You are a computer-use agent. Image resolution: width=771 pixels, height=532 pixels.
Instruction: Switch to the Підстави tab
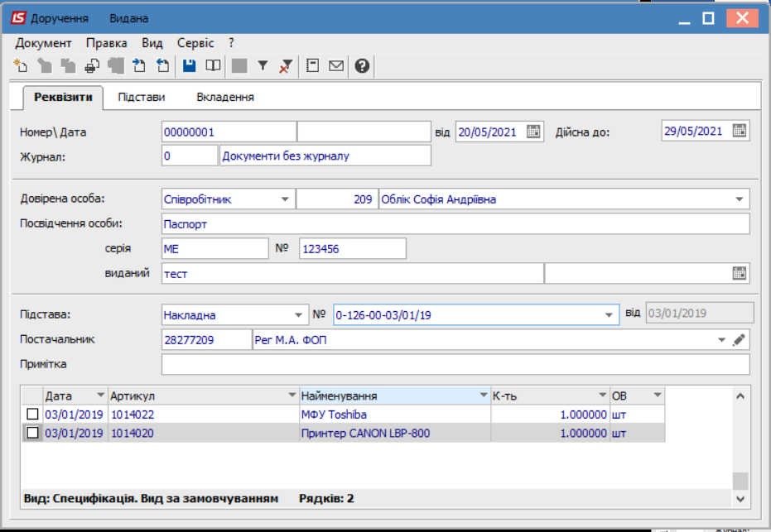142,98
